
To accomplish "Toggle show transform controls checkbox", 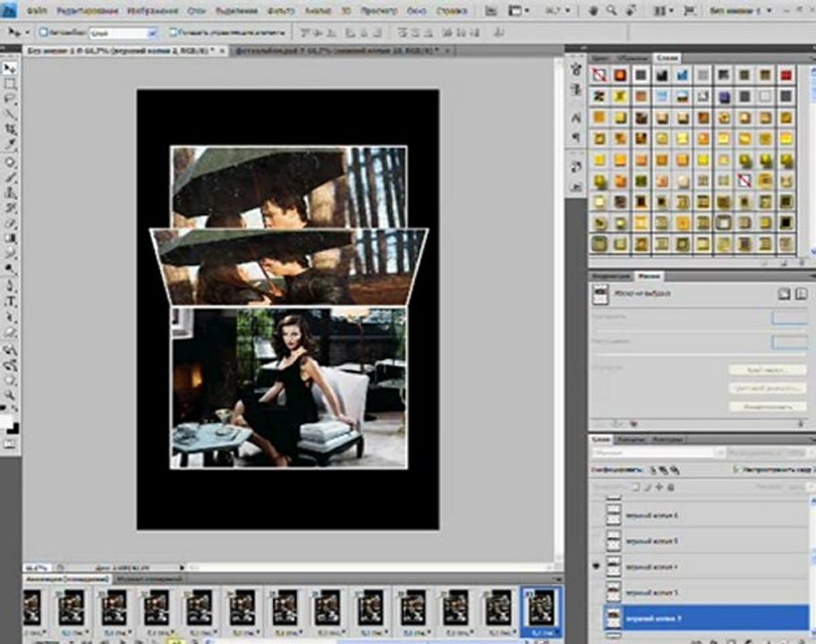I will click(x=174, y=32).
